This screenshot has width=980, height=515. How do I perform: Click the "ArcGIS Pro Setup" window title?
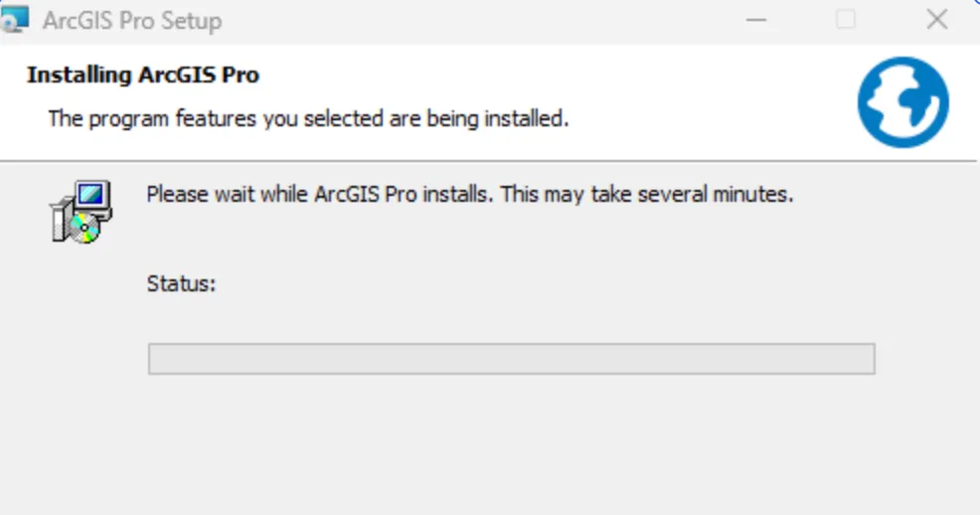pos(132,21)
